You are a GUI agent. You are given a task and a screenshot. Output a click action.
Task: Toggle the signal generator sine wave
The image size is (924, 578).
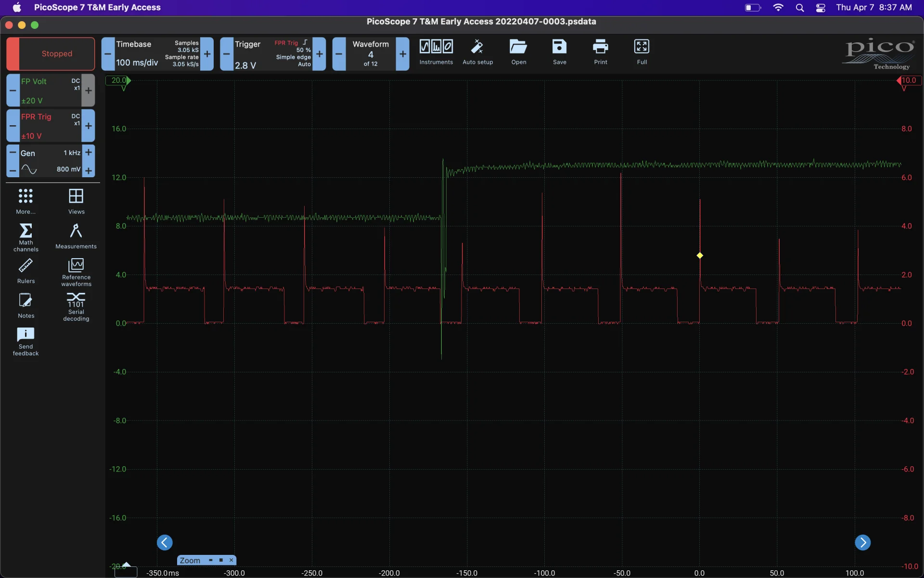pos(29,170)
